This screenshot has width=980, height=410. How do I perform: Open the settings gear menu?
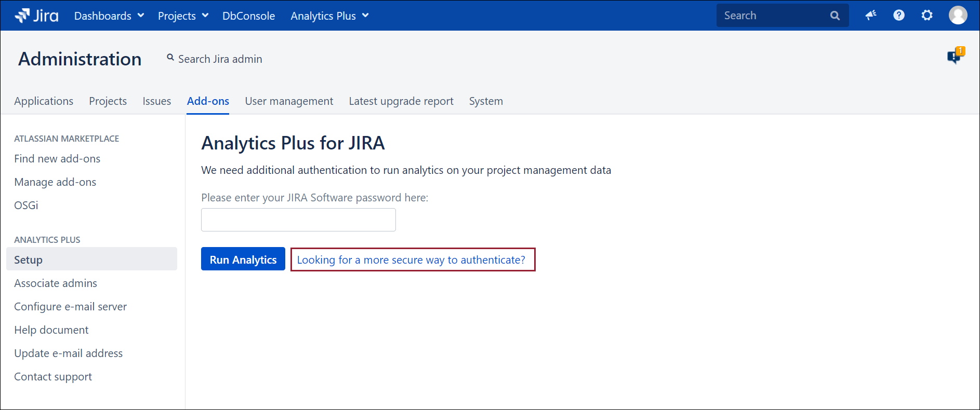coord(927,16)
